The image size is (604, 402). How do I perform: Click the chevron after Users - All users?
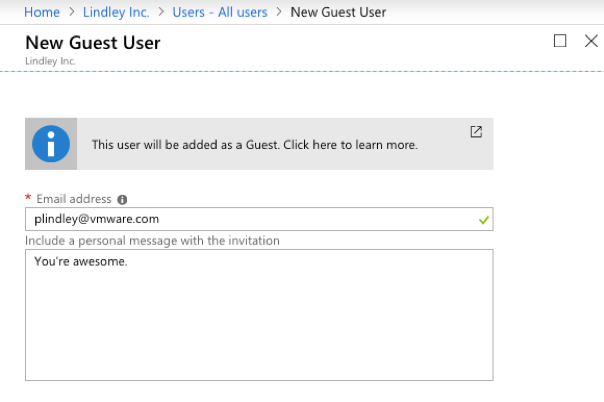coord(277,13)
